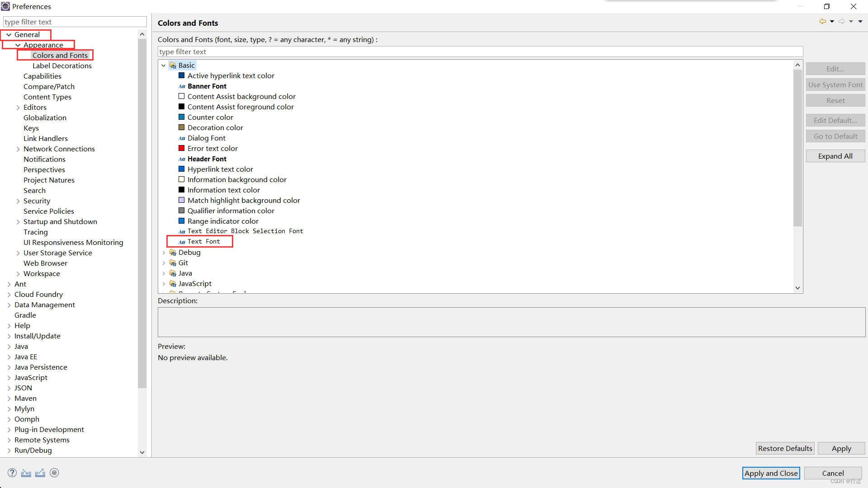Expand the Java category under JavaScript list
The image size is (868, 488).
[164, 273]
